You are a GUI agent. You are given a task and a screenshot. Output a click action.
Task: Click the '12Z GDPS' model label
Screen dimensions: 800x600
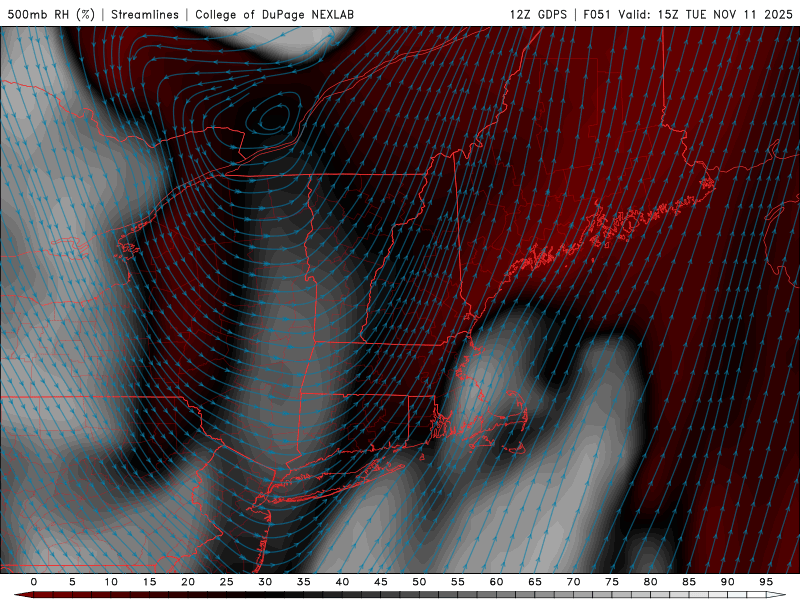[538, 14]
